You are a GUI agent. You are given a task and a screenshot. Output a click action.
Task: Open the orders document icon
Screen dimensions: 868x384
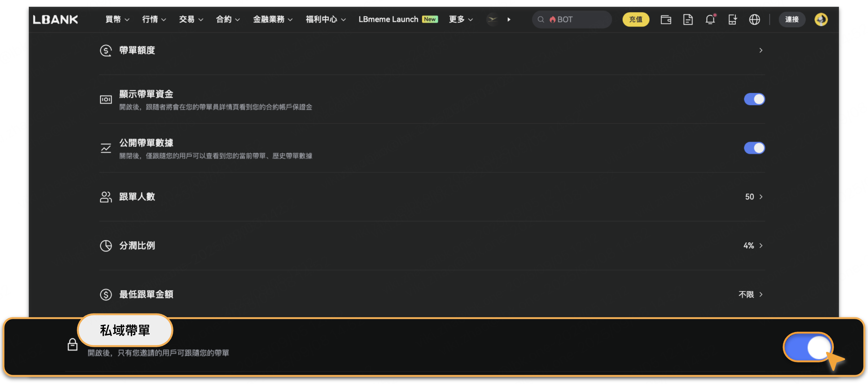688,20
